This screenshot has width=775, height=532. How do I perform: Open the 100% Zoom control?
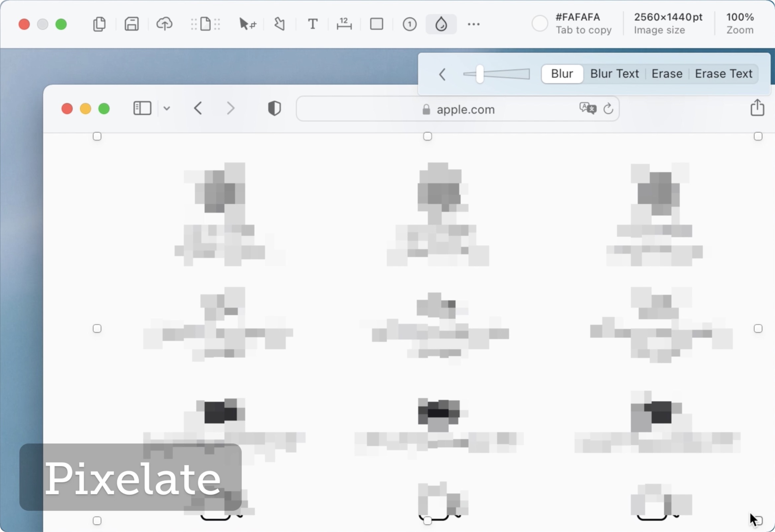tap(739, 23)
